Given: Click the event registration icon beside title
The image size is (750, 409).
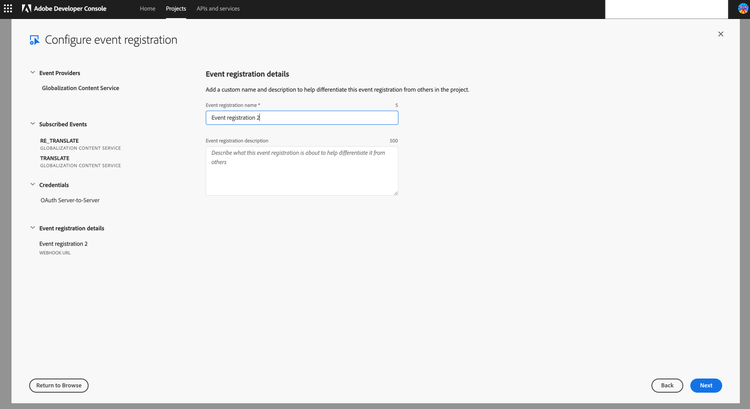Looking at the screenshot, I should 35,40.
